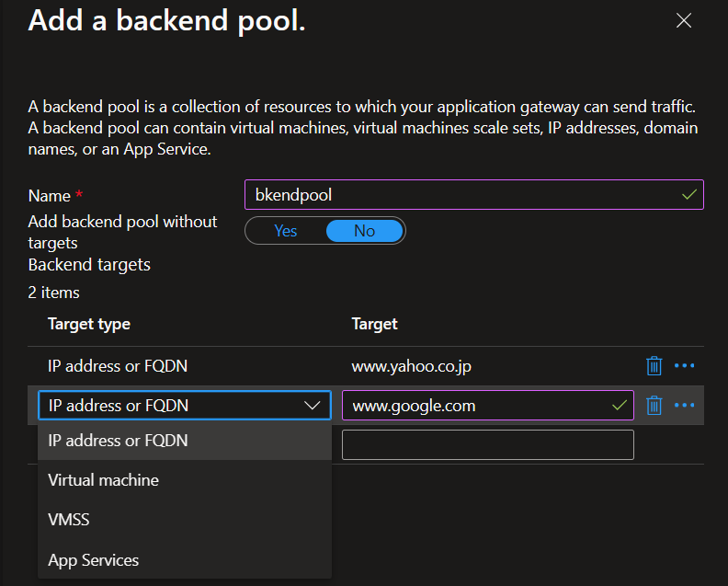Close the Add a backend pool panel
The image size is (728, 586).
[x=684, y=21]
